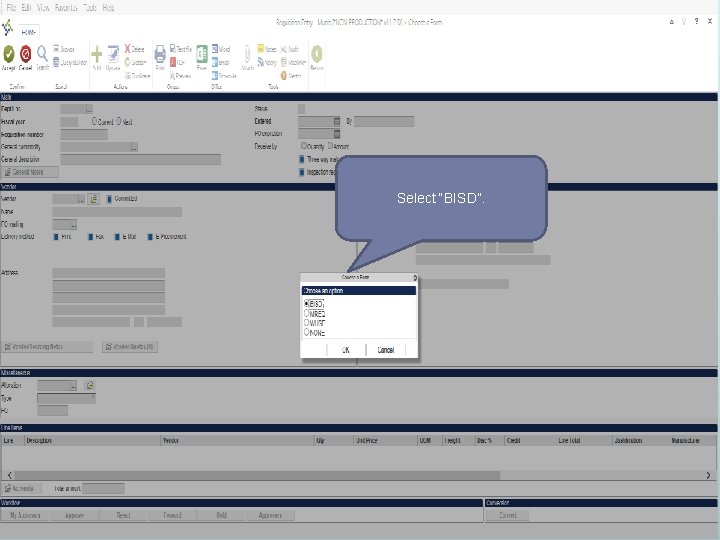Select Current fiscal year radio button
Image resolution: width=720 pixels, height=540 pixels.
(x=94, y=121)
